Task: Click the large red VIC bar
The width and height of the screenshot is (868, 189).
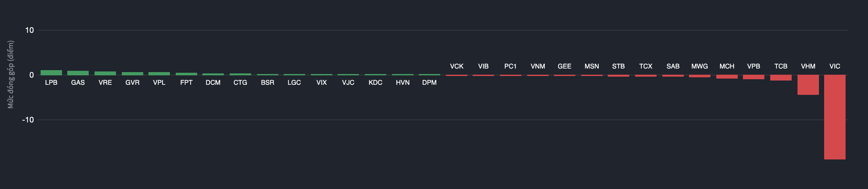Action: (x=834, y=117)
